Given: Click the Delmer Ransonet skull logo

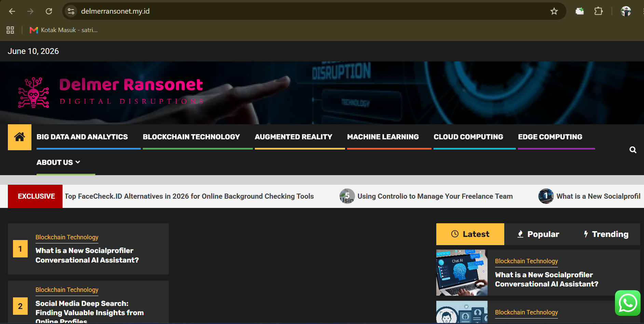Looking at the screenshot, I should click(33, 93).
